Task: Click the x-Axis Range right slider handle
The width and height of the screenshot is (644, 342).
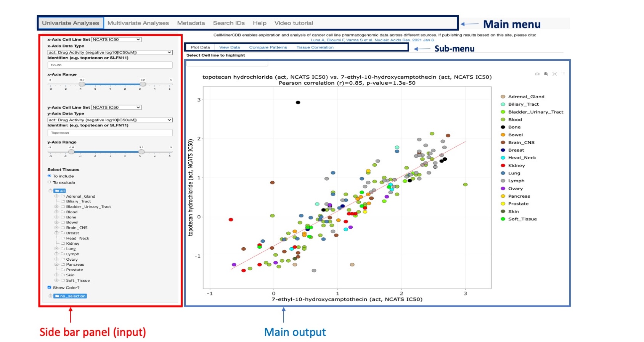Action: point(143,84)
